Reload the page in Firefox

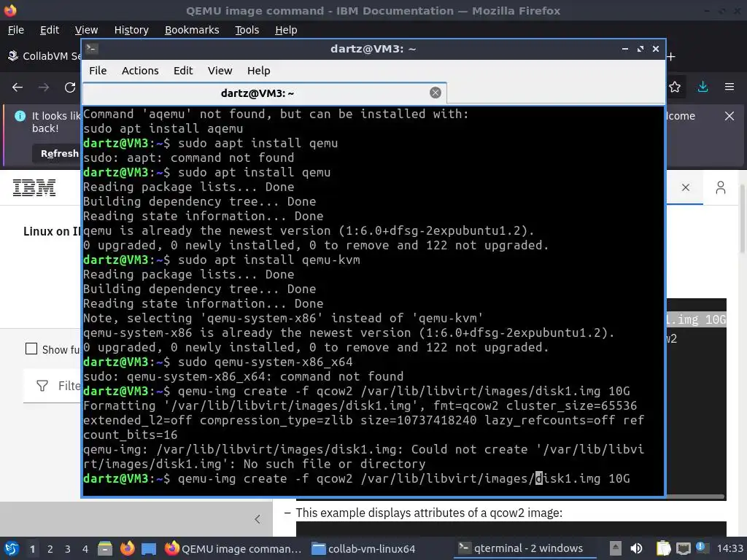click(x=70, y=87)
